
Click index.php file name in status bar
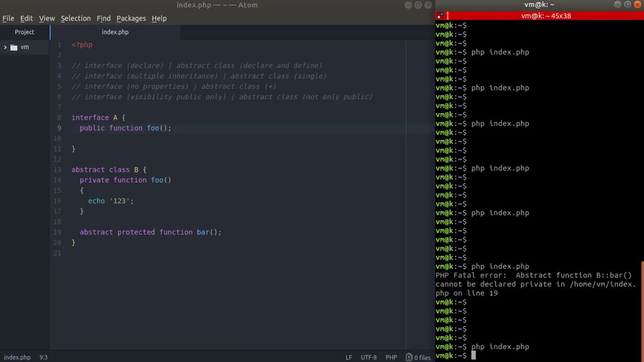coord(17,357)
